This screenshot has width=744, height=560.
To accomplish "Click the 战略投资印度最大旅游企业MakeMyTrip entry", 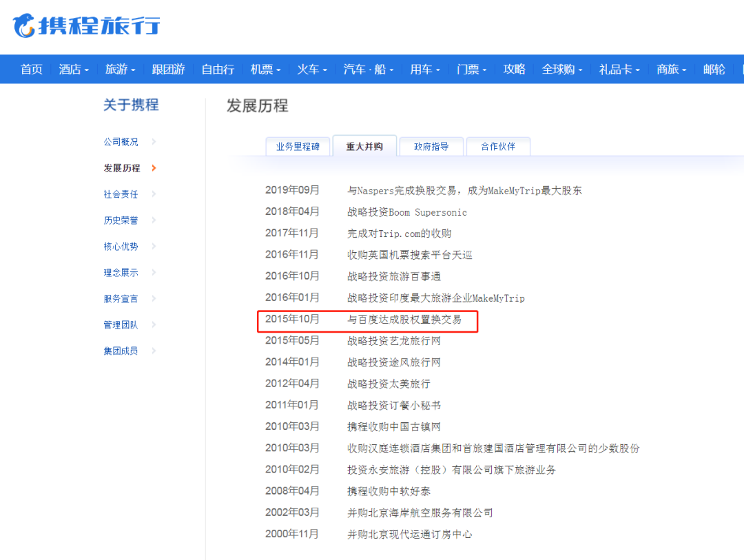I will [436, 298].
